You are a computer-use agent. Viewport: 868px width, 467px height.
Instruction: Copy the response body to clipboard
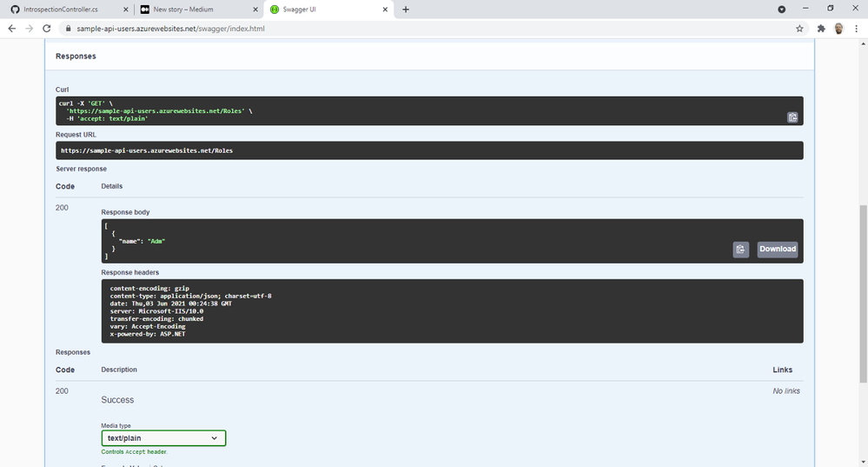[740, 250]
